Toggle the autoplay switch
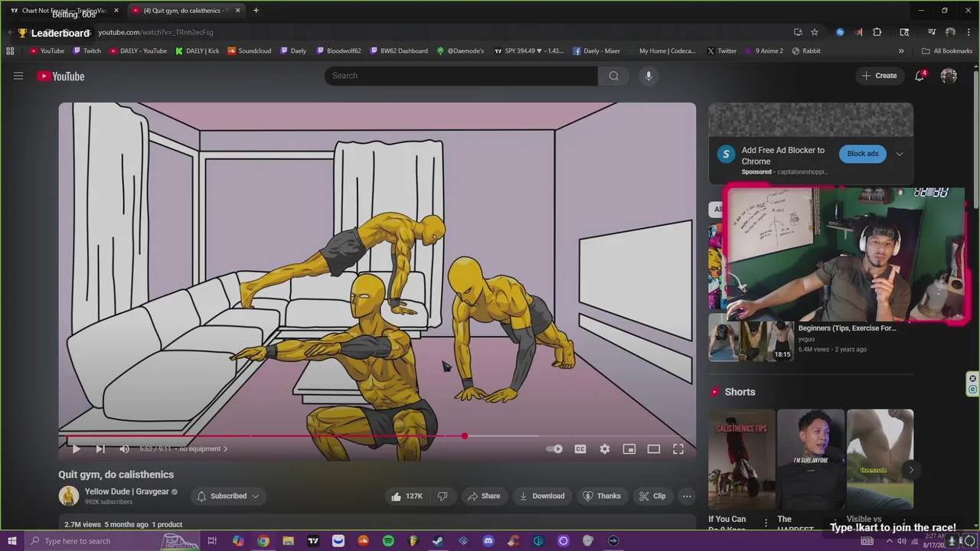Screen dimensions: 980x551 555,449
